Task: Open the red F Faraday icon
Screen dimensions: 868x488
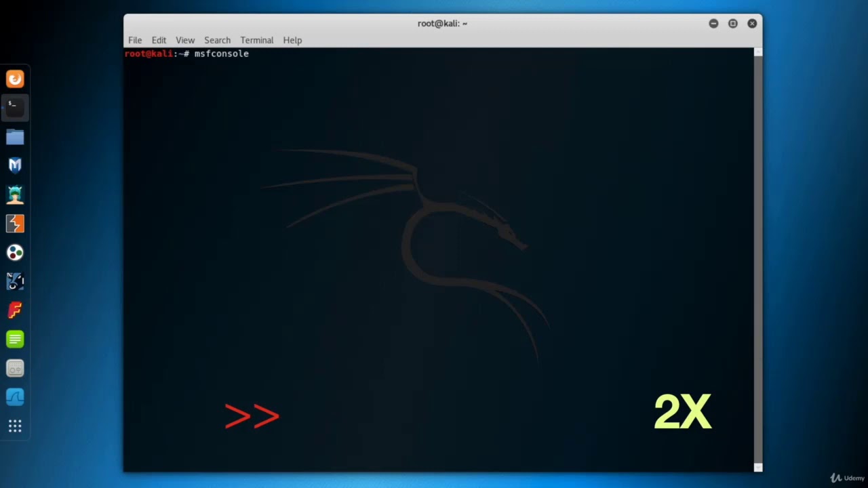Action: [x=15, y=310]
